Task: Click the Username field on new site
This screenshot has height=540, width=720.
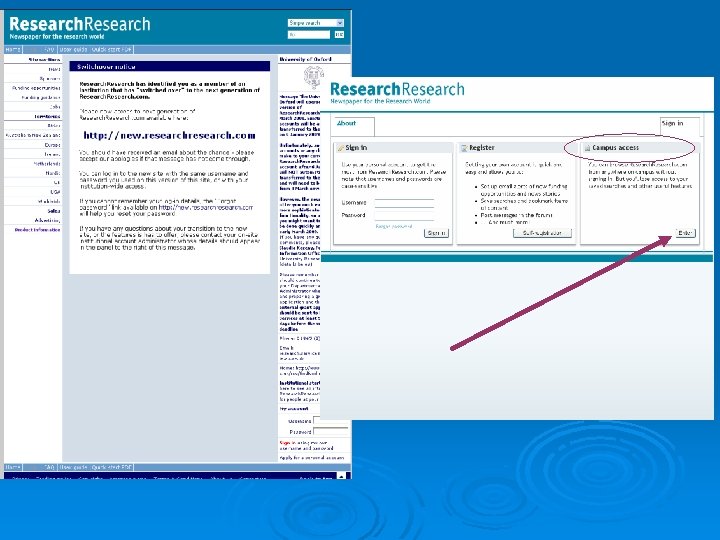Action: point(404,202)
